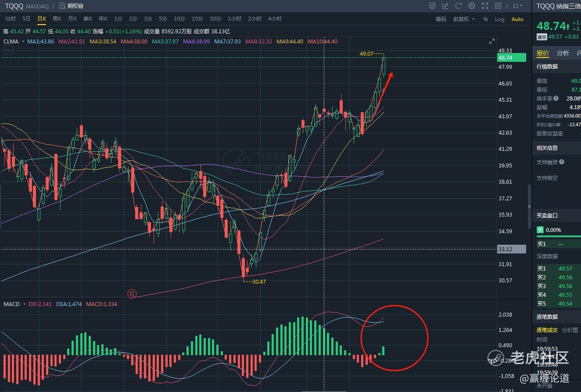Open chart settings gear icon
Screen dimensions: 581x392
(472, 6)
